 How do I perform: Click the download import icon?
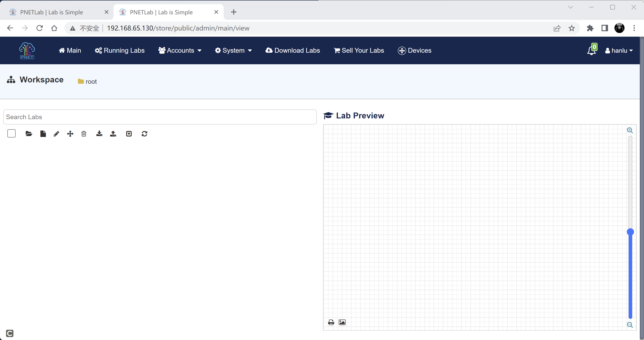[x=99, y=134]
